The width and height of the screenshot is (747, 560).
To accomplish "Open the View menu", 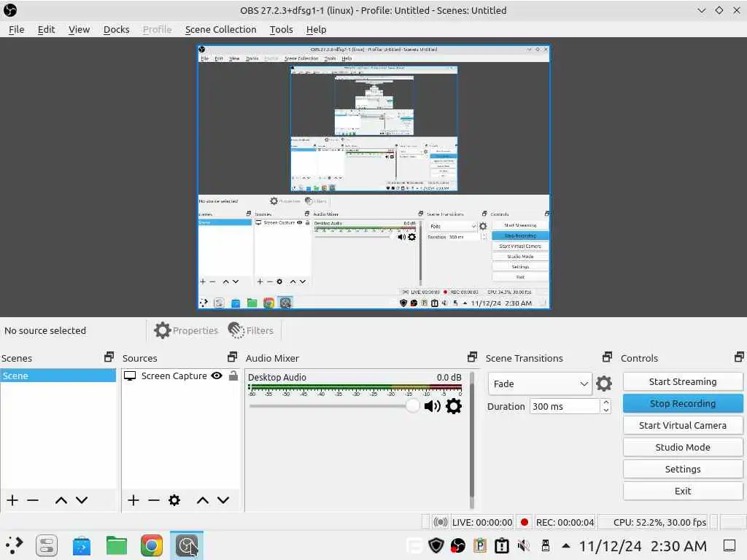I will 79,29.
